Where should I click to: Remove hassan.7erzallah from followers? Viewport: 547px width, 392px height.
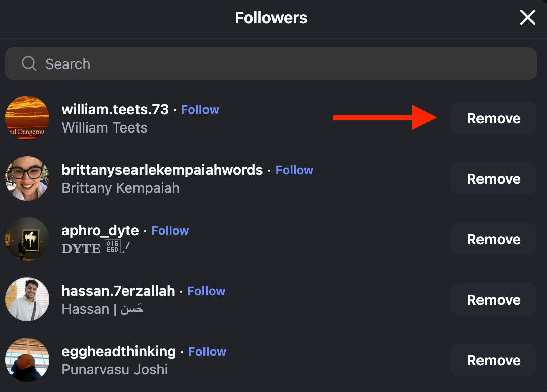click(x=494, y=300)
